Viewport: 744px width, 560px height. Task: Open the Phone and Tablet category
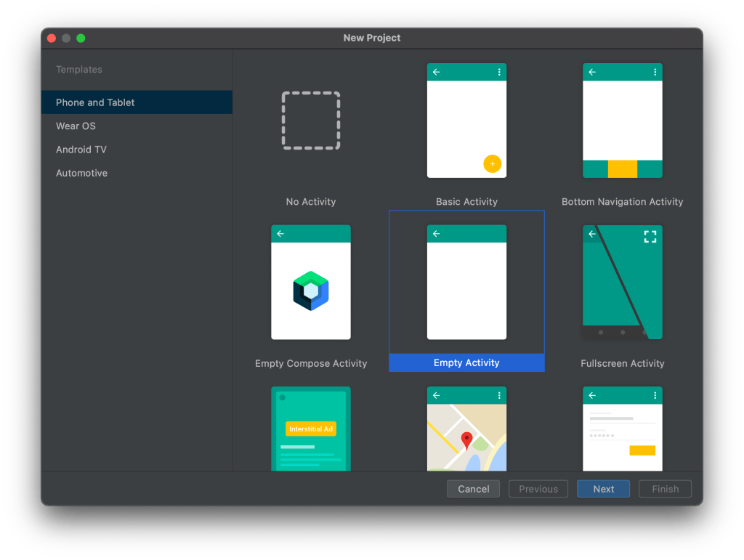[95, 102]
